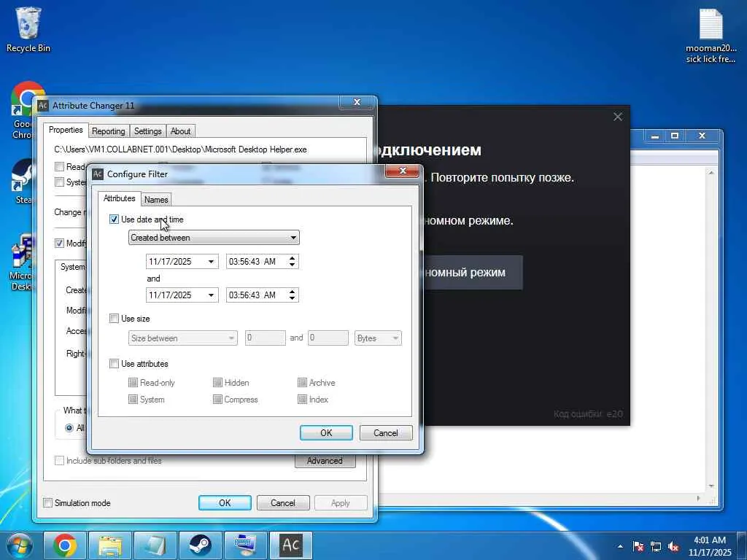Click OK in Attribute Changer window
This screenshot has height=560, width=747.
(225, 503)
